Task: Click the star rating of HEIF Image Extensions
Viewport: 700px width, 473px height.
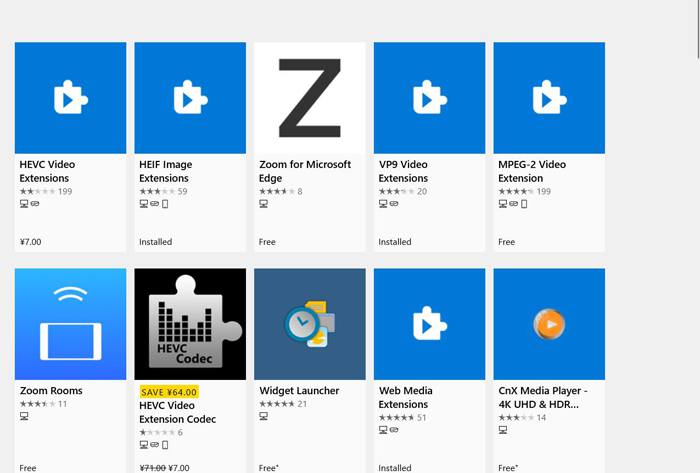Action: pos(157,191)
